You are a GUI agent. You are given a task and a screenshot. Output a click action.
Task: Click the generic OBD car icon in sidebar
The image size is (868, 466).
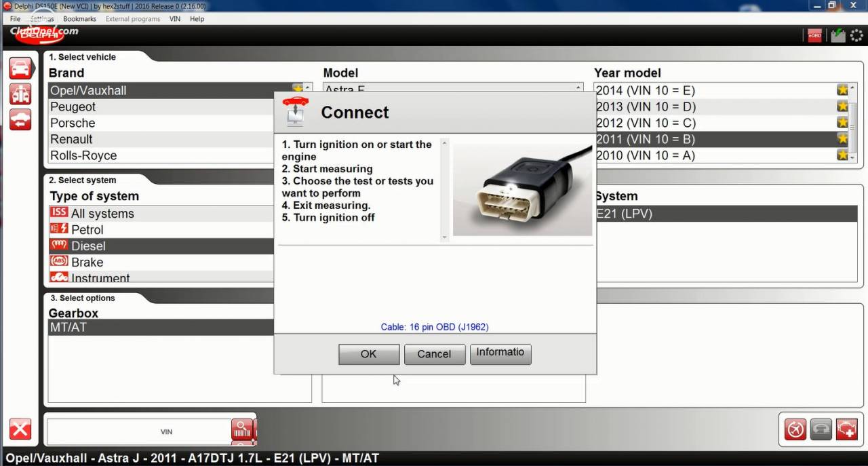pos(20,119)
